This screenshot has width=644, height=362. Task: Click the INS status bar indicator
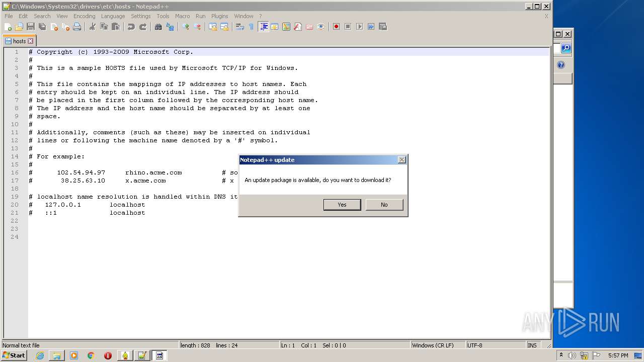(532, 345)
